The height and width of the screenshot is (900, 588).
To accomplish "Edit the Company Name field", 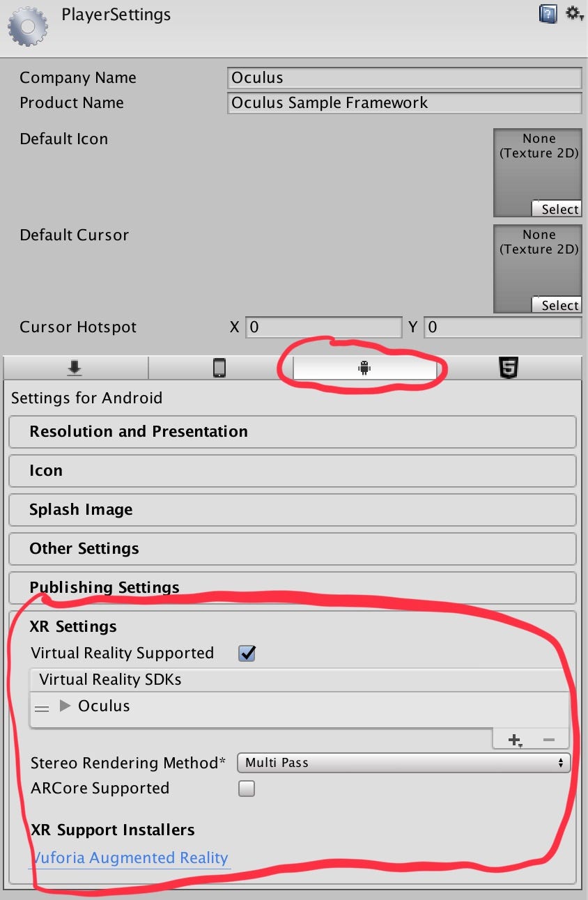I will (404, 78).
